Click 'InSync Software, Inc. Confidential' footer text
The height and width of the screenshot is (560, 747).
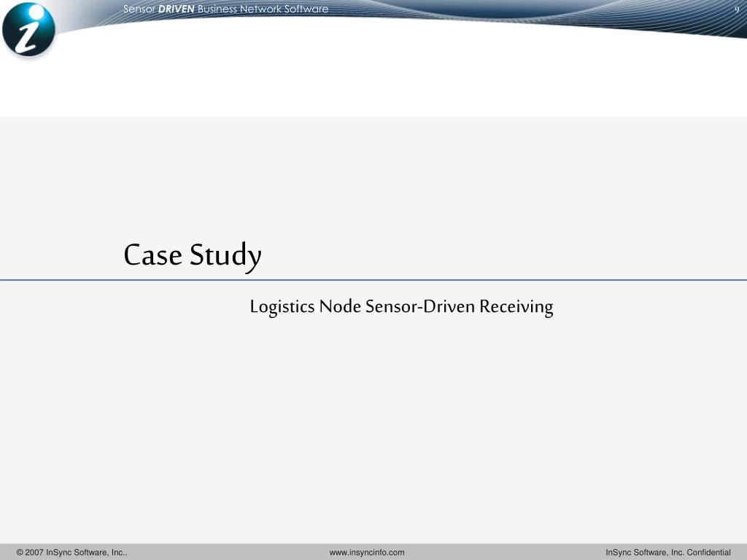tap(668, 553)
